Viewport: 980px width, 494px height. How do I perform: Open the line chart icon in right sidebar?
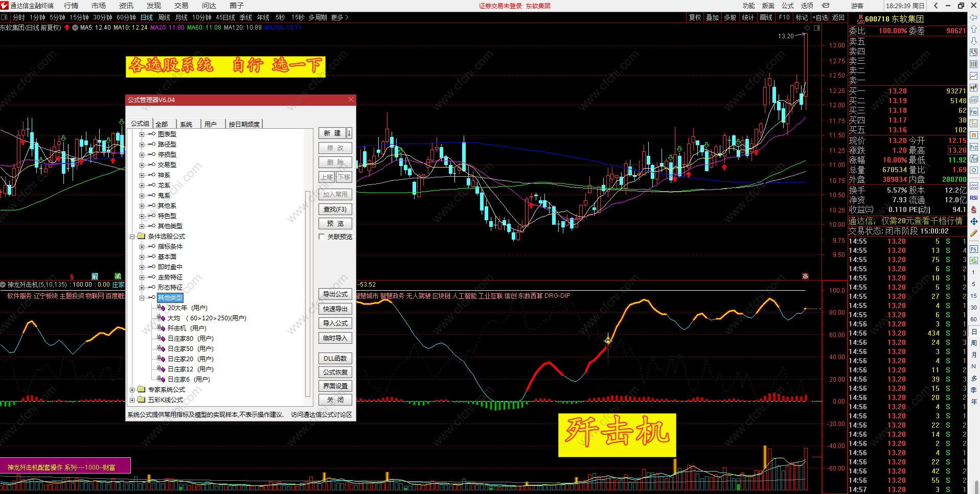(973, 76)
